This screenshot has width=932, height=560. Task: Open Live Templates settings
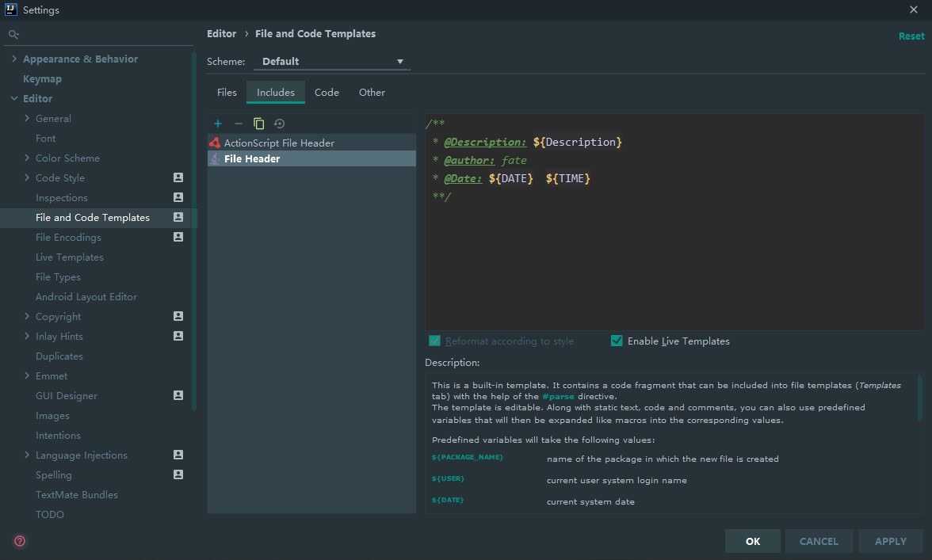(70, 257)
